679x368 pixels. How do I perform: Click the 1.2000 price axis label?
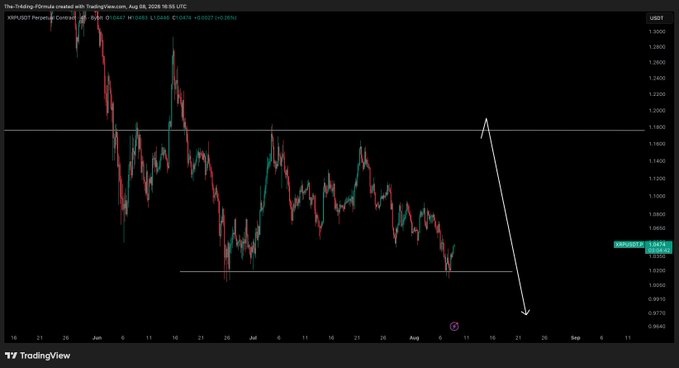point(657,111)
